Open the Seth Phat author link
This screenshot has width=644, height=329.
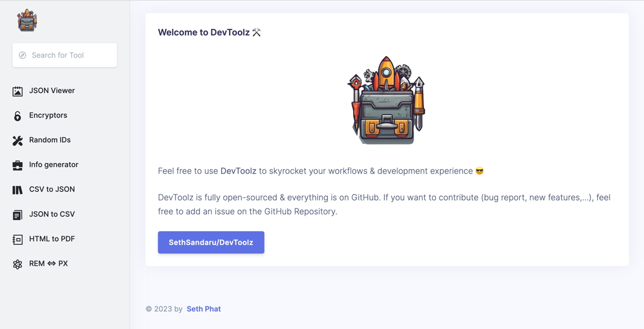point(204,309)
